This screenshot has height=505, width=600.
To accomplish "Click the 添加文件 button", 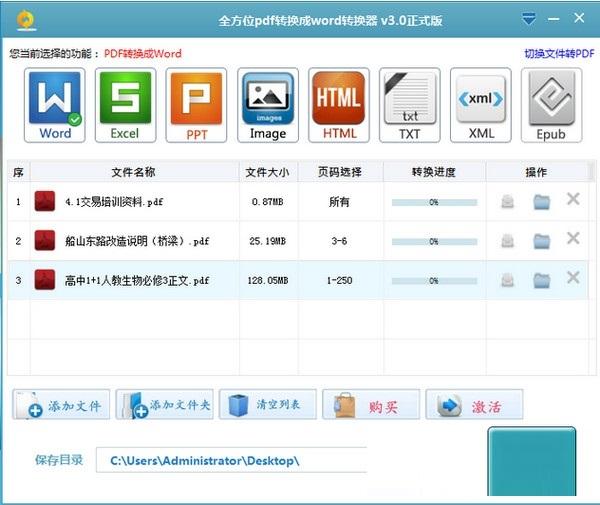I will [61, 405].
